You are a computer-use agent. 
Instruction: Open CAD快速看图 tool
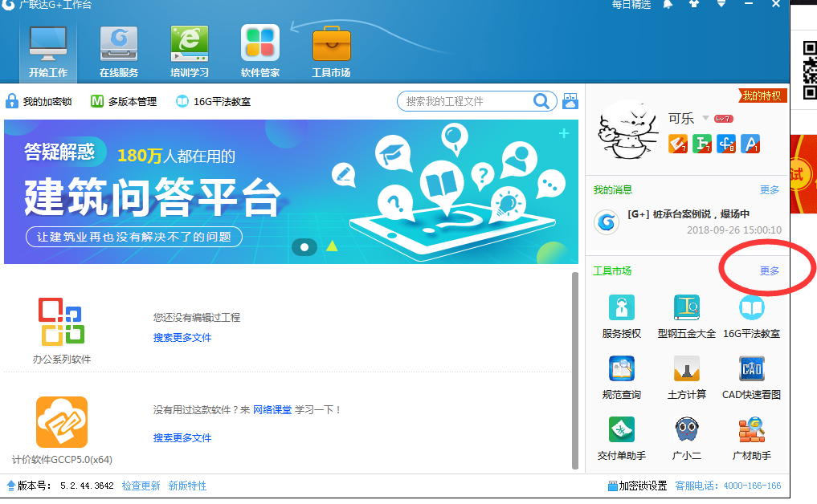(751, 378)
